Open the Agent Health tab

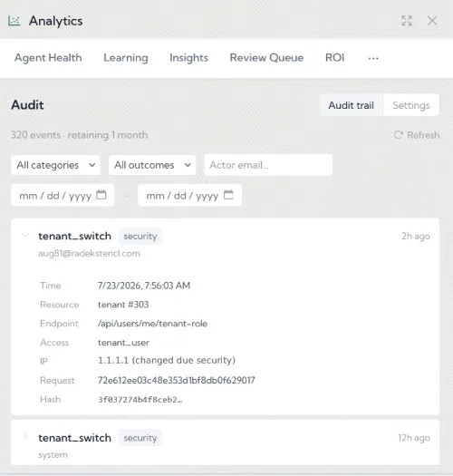tap(48, 58)
